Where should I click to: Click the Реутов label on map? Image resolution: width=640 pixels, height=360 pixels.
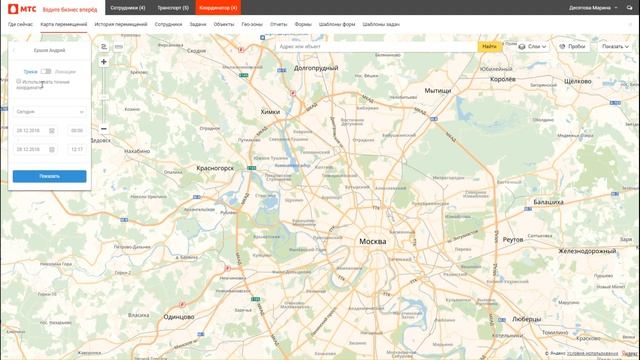(513, 240)
